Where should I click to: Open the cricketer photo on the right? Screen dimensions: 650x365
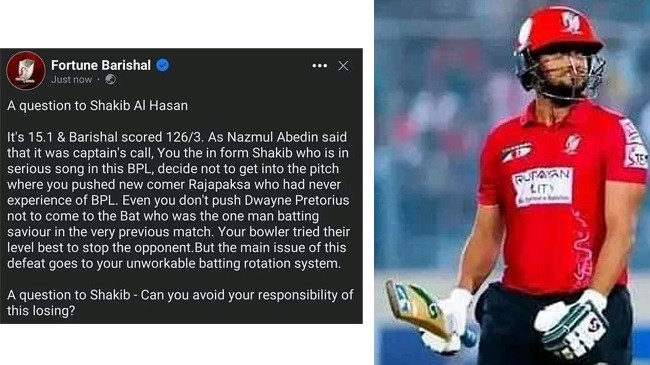coord(512,182)
